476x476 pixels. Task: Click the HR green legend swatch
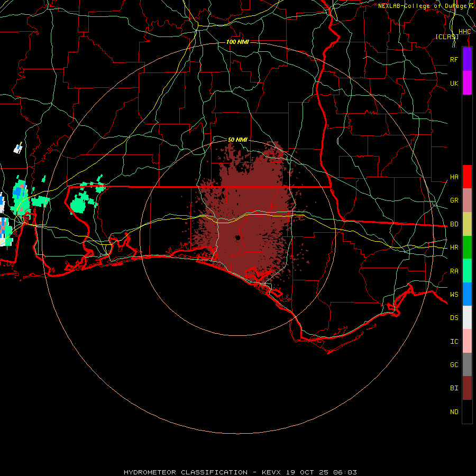click(x=467, y=248)
